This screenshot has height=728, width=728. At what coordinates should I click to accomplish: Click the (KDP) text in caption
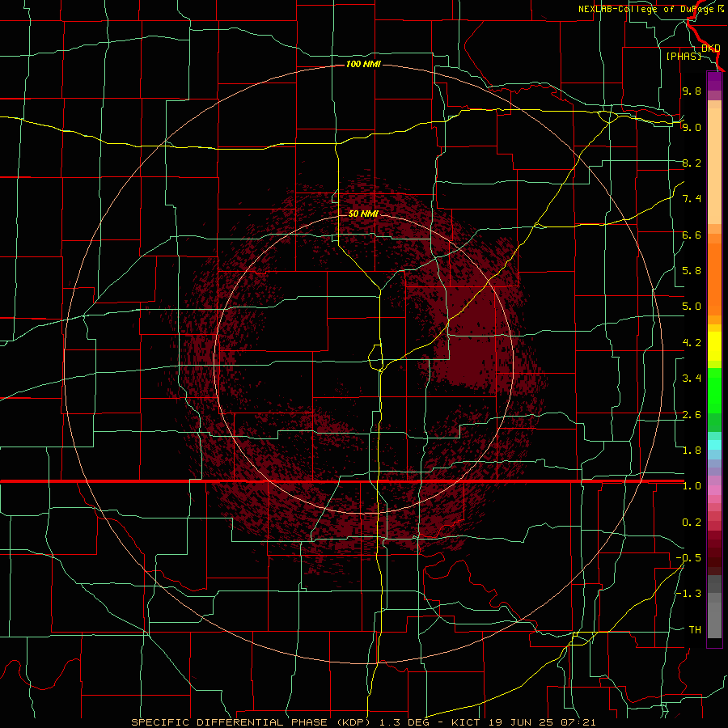click(355, 722)
